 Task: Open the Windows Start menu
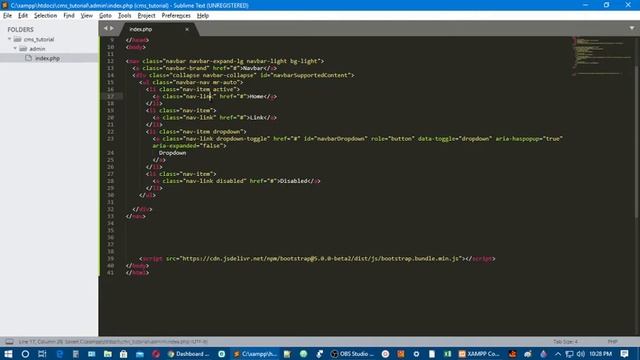pos(8,354)
